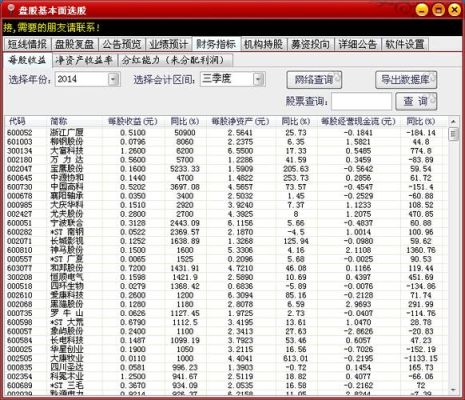Expand the 选择年份 dropdown arrow
This screenshot has width=465, height=400.
tap(114, 79)
